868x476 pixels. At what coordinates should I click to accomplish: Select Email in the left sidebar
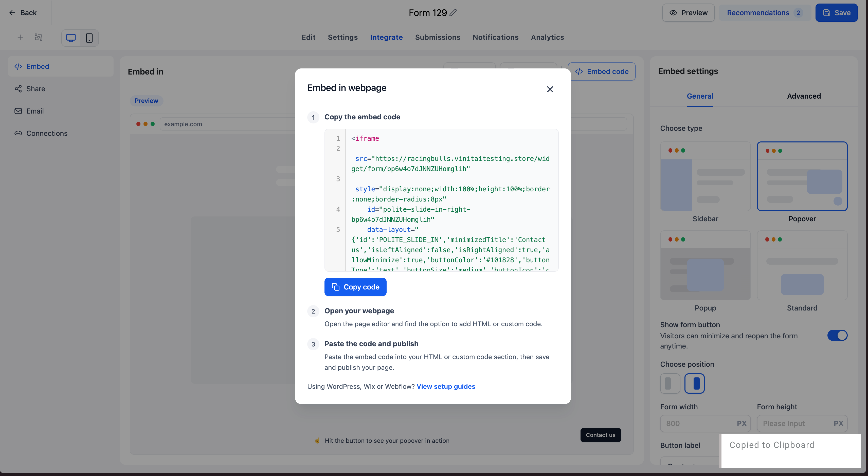pos(61,111)
